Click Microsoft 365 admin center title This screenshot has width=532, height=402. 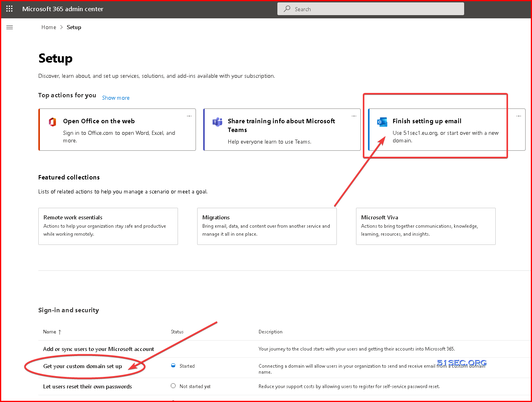point(63,9)
